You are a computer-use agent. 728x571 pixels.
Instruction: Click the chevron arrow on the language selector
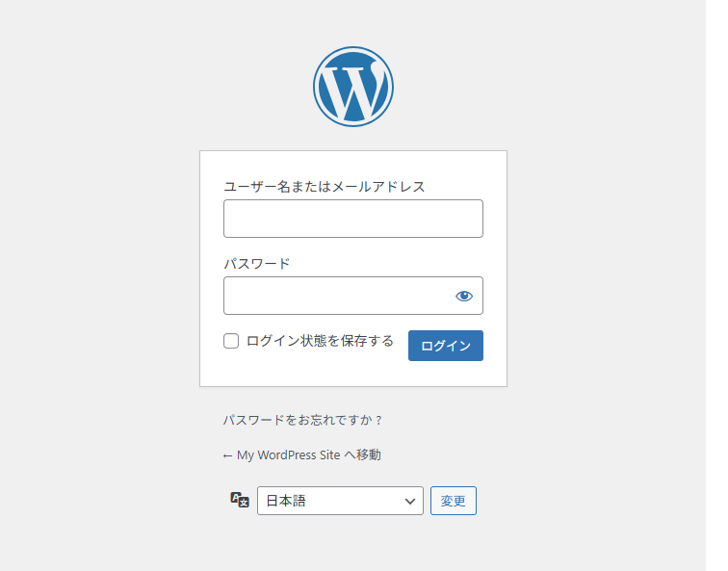point(410,501)
